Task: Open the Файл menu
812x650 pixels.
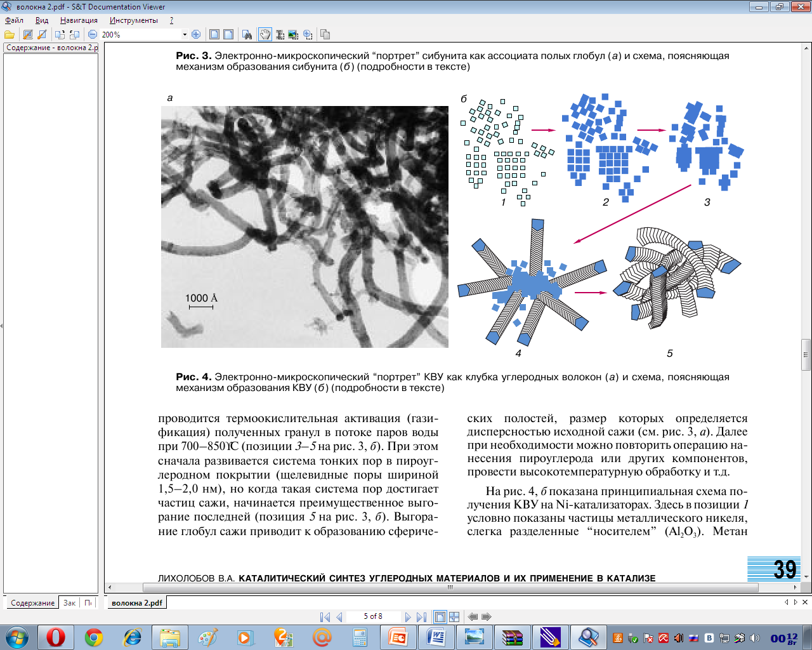Action: 14,20
